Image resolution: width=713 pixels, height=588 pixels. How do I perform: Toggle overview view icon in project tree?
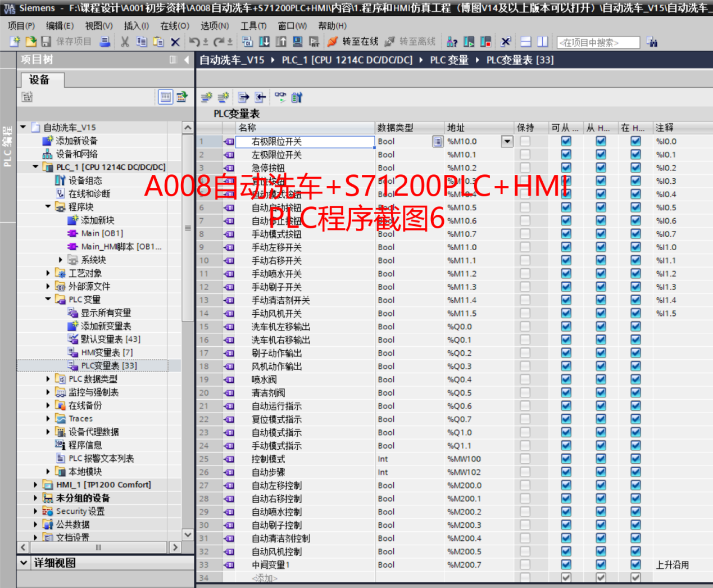coord(166,97)
